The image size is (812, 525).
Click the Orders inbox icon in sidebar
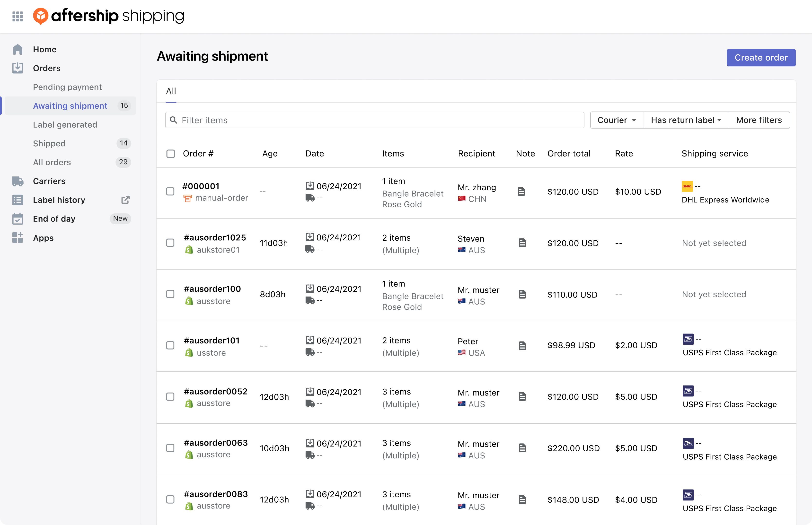coord(18,68)
